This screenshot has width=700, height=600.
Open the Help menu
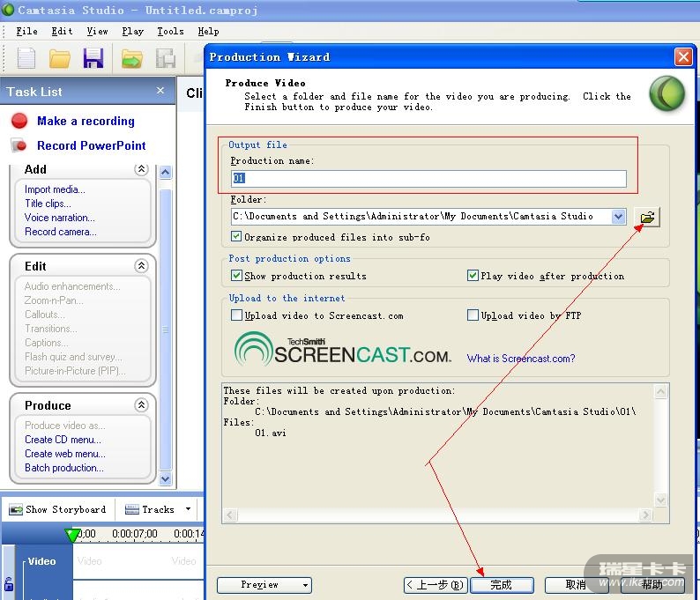208,31
